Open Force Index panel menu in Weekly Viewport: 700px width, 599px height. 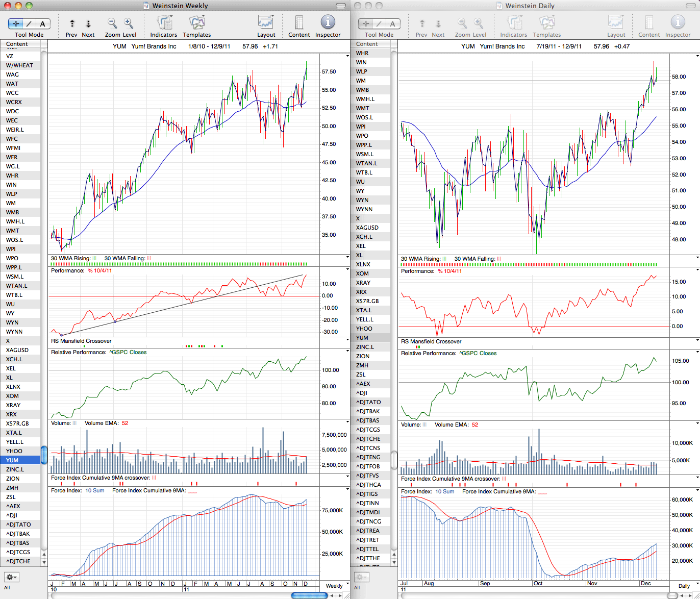click(x=347, y=490)
